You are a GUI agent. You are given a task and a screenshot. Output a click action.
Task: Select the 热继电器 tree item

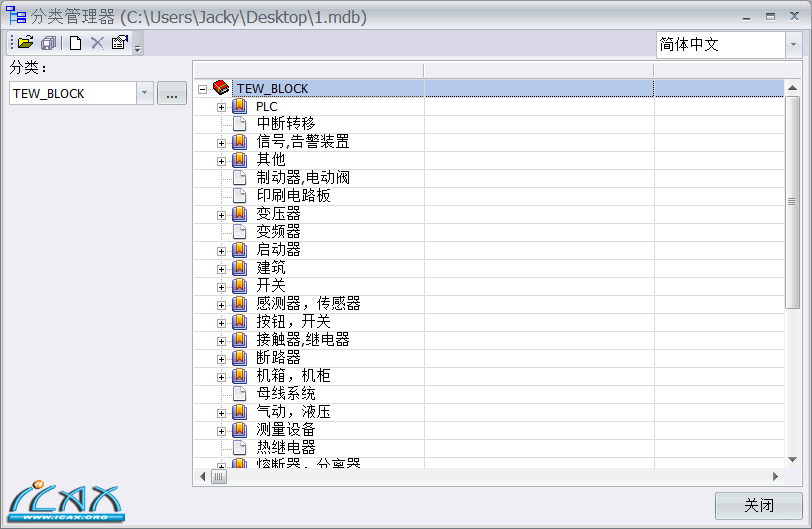286,448
